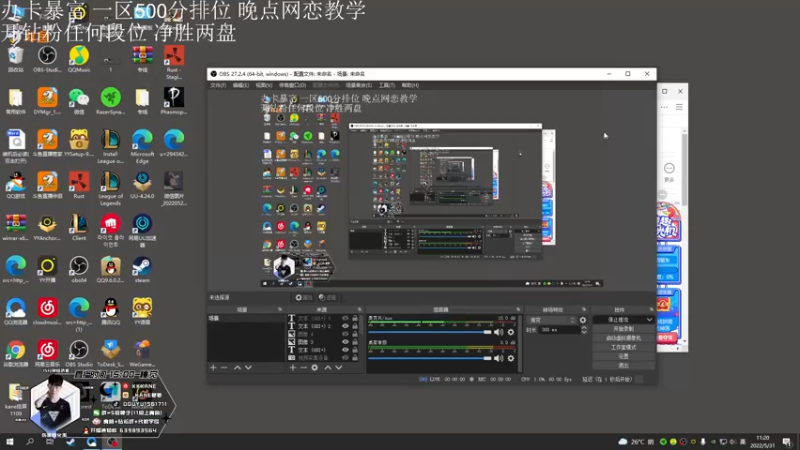Click the Start Virtual Camera button
The width and height of the screenshot is (800, 450).
[x=623, y=338]
